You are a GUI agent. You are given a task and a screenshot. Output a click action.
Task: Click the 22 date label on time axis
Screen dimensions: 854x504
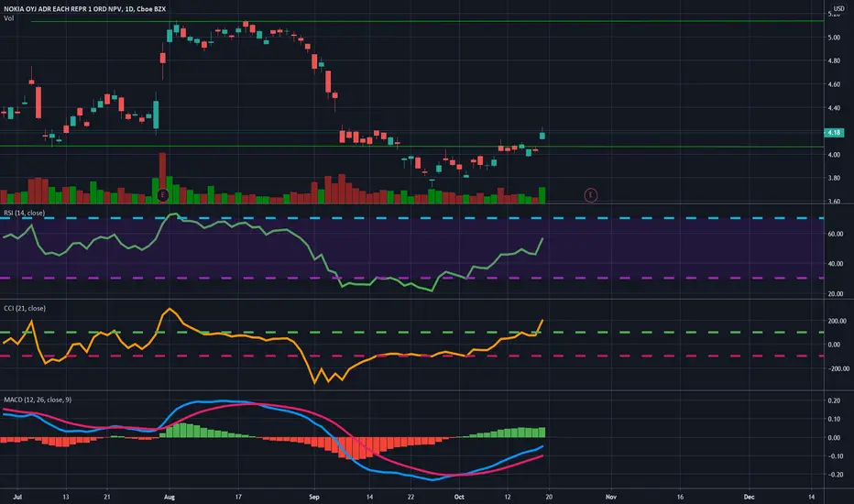coord(411,497)
